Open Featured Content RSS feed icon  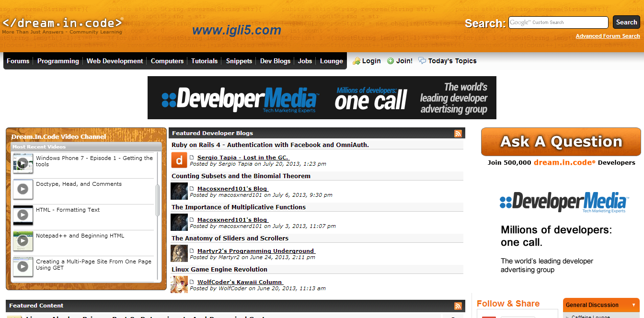click(458, 306)
